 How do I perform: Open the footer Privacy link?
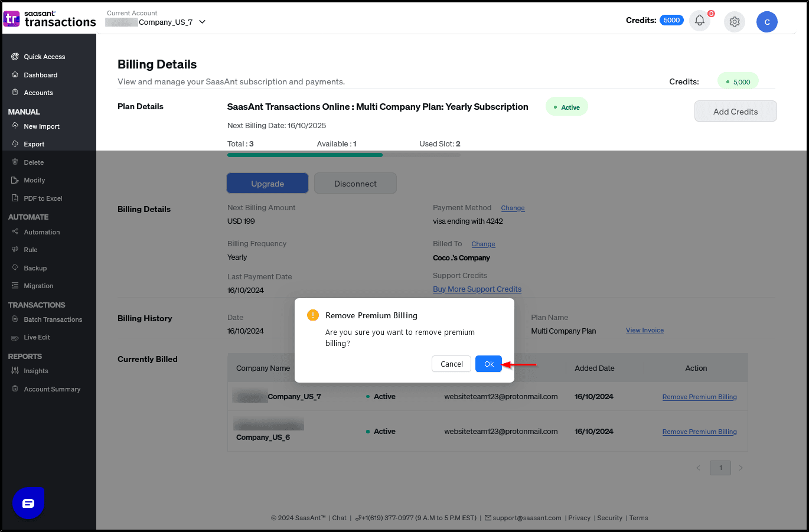click(579, 518)
